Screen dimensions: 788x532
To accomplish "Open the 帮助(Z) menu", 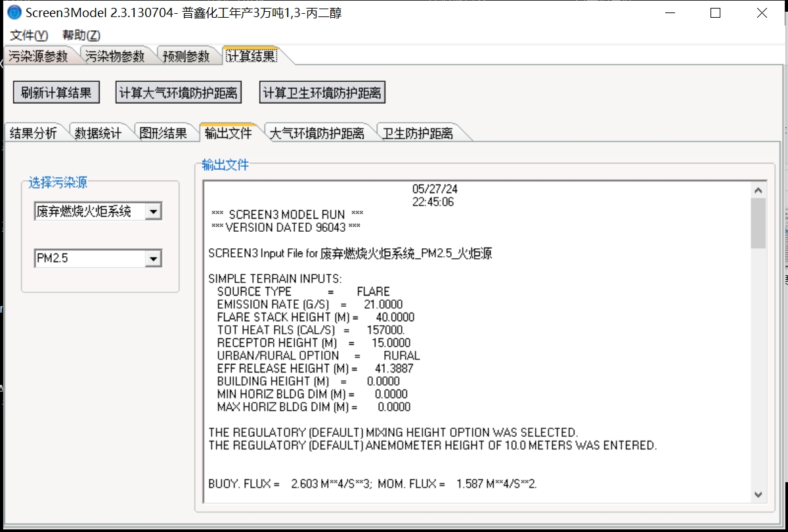I will [81, 35].
